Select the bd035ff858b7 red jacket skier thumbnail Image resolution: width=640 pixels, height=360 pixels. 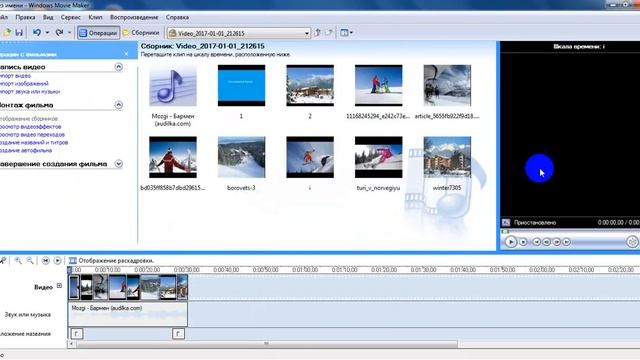tap(173, 157)
